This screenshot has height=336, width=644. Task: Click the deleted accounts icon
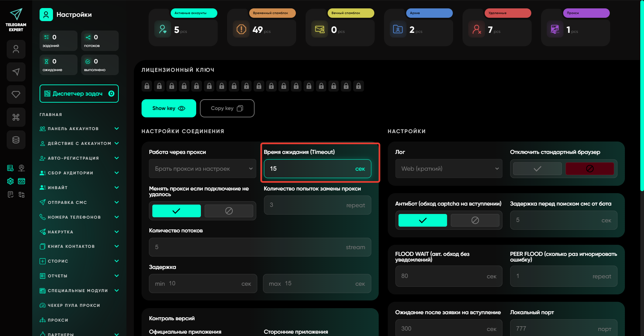click(x=477, y=29)
